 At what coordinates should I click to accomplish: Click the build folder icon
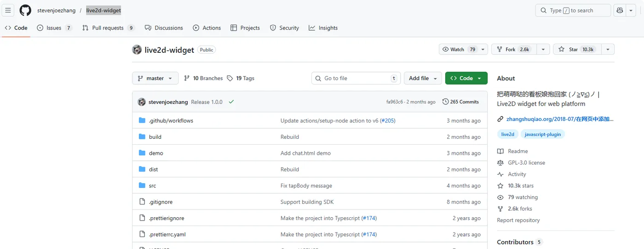coord(142,137)
